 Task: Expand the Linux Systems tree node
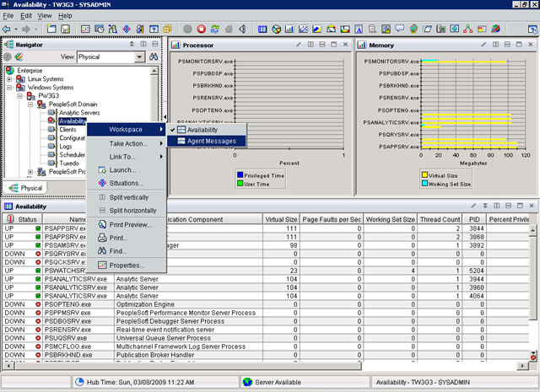pyautogui.click(x=9, y=79)
